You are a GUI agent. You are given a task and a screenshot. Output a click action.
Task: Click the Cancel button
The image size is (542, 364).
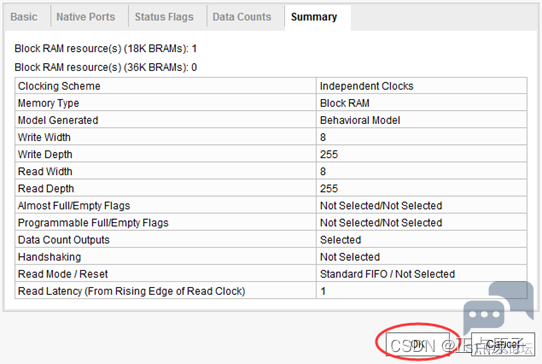[x=503, y=344]
